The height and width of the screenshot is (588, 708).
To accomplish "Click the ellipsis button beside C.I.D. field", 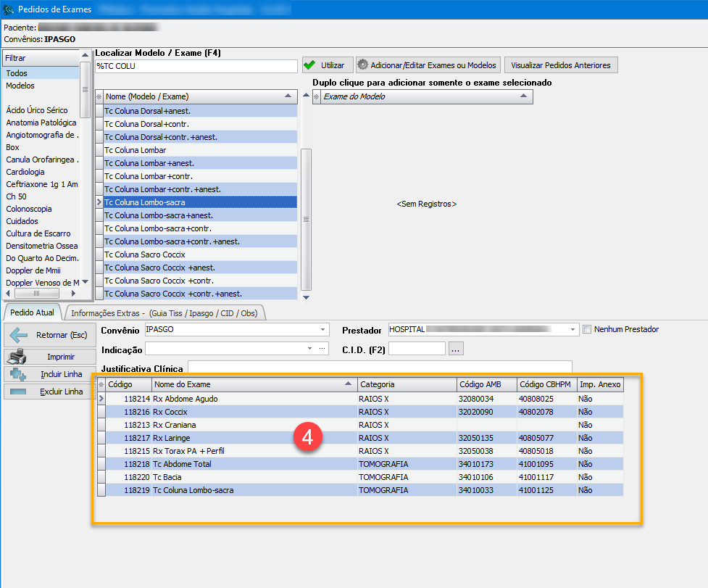I will [455, 349].
